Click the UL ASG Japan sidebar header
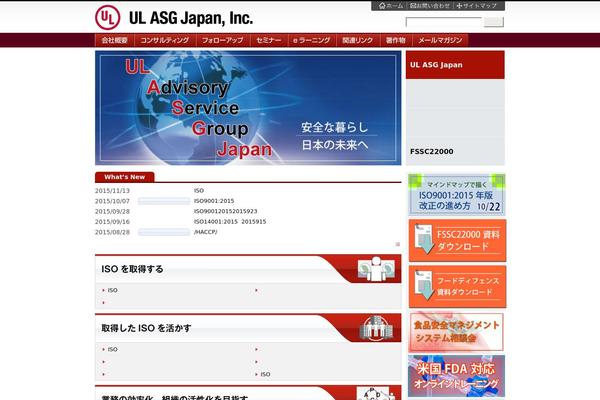 [x=455, y=65]
